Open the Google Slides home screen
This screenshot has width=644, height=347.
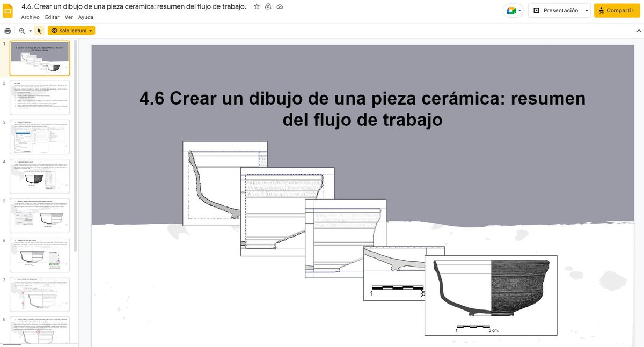(8, 10)
